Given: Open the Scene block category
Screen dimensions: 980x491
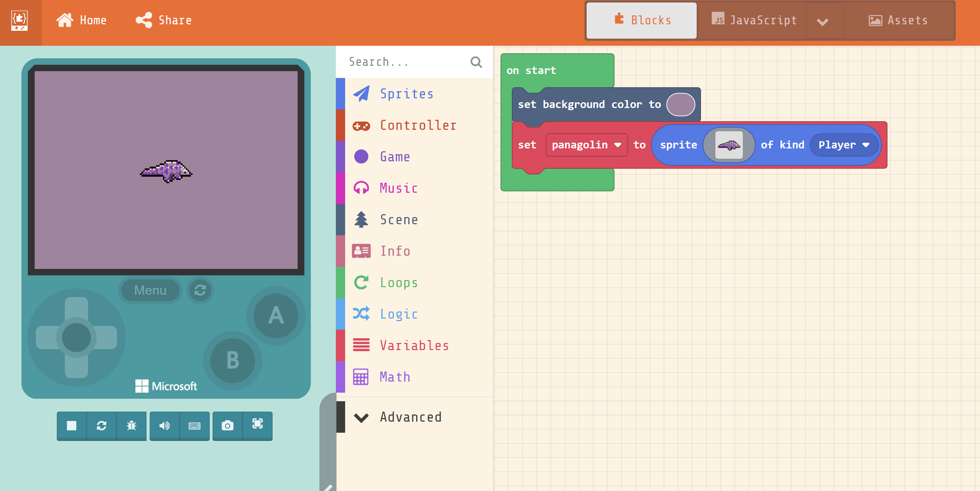Looking at the screenshot, I should (415, 220).
